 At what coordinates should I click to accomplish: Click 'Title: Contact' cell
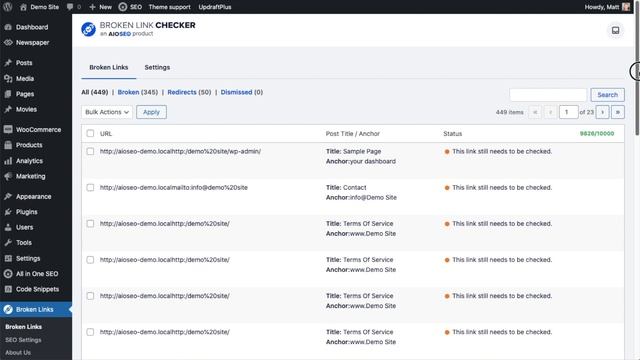tap(346, 187)
